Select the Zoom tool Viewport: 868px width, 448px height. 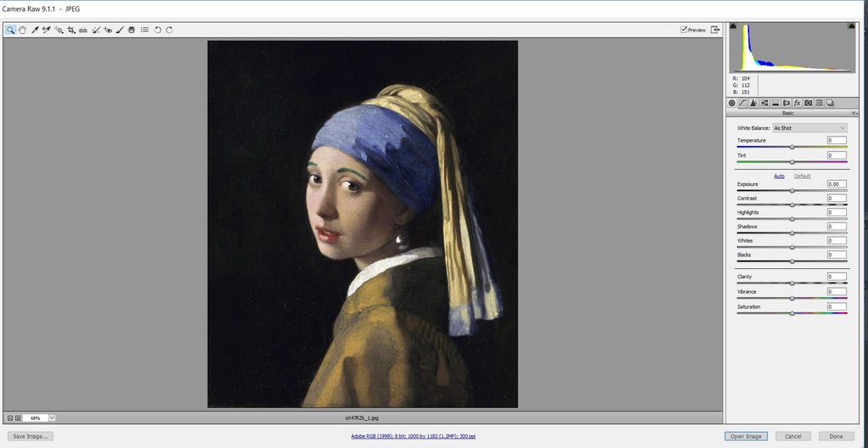(10, 30)
